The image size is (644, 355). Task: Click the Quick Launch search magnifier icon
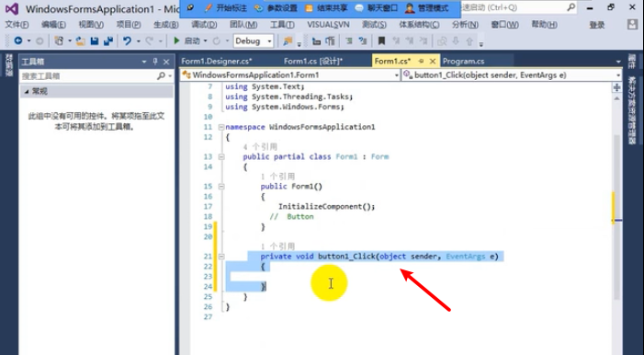(571, 7)
